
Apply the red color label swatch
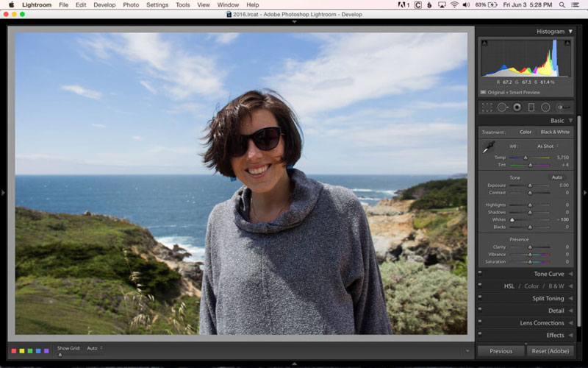(x=14, y=350)
